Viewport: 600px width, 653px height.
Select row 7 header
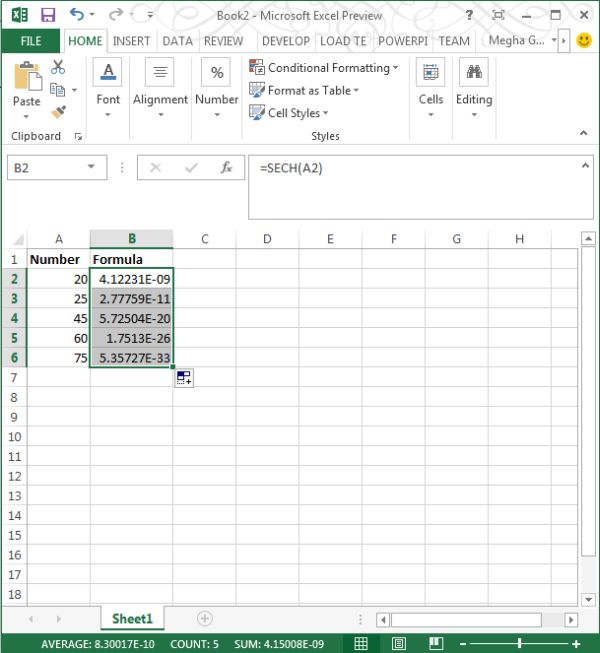click(14, 378)
